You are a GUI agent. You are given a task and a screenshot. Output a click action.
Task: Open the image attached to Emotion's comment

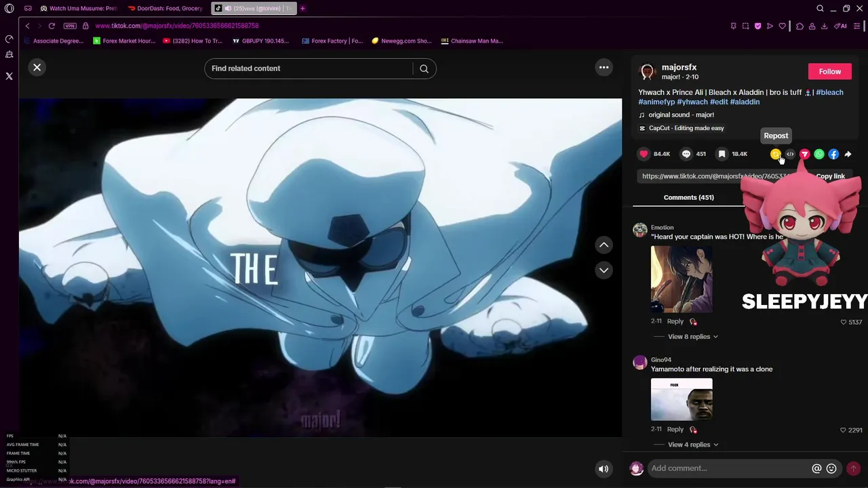pos(682,279)
